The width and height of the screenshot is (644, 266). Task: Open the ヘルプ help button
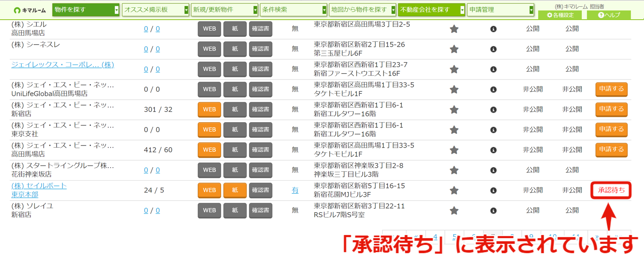(x=609, y=15)
